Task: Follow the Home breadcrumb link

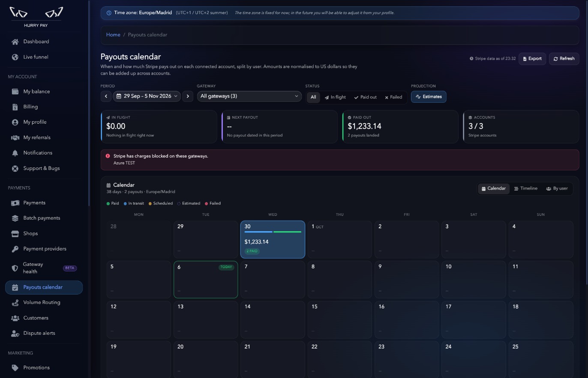Action: point(113,35)
